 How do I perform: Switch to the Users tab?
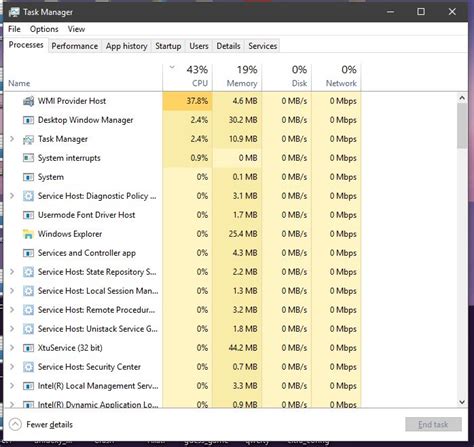[x=199, y=46]
